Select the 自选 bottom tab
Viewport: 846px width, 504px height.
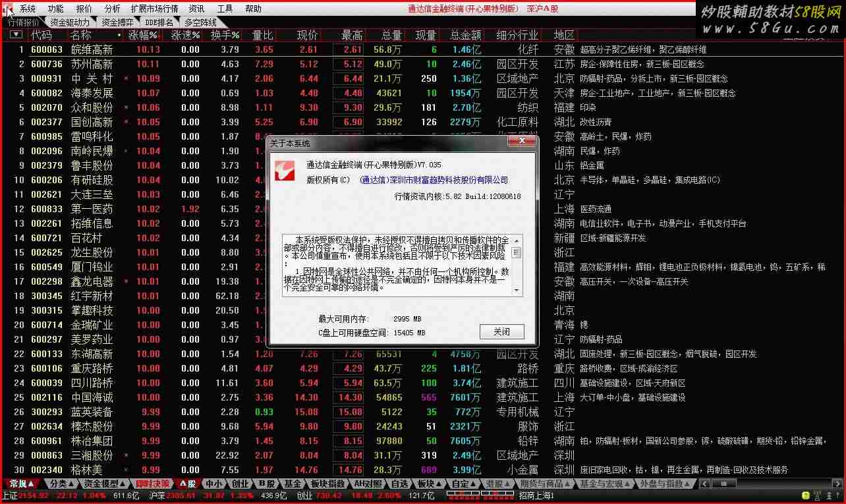tap(400, 484)
